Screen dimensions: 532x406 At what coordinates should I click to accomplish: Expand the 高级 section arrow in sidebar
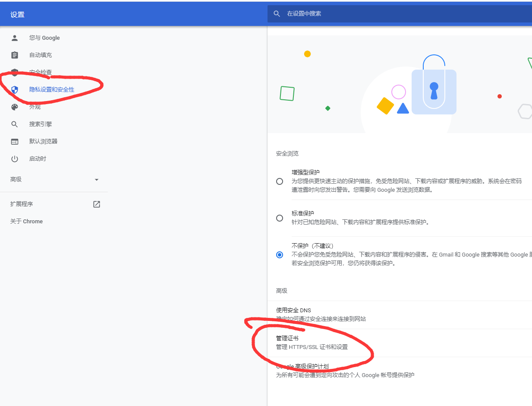click(x=97, y=180)
